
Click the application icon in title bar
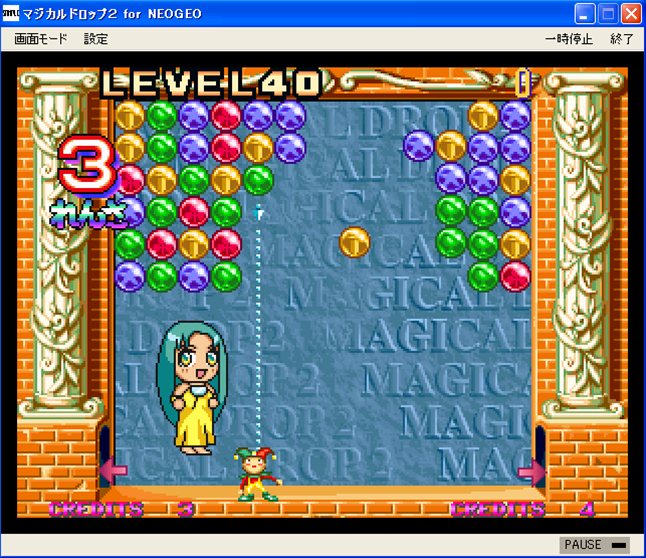coord(10,14)
